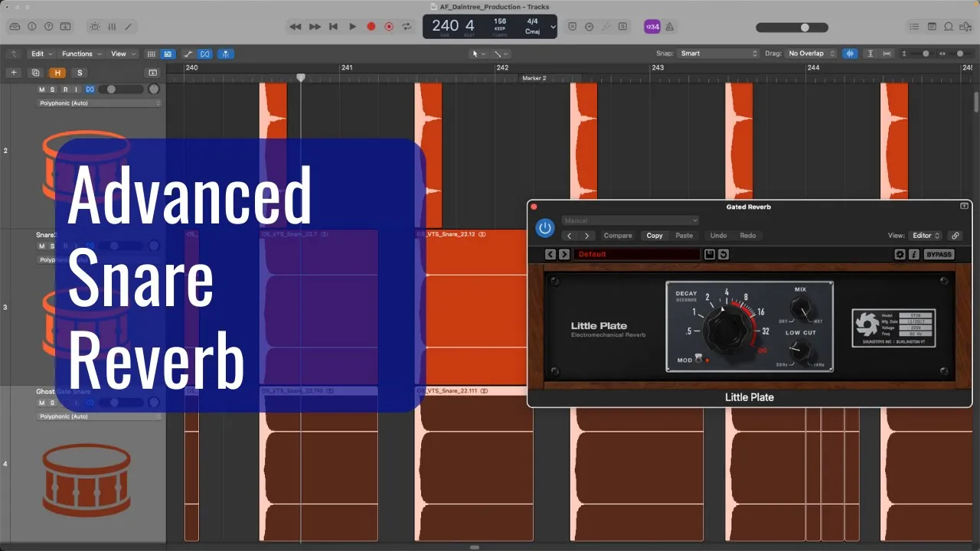Viewport: 980px width, 551px height.
Task: Click the Rewind transport button
Action: point(296,26)
